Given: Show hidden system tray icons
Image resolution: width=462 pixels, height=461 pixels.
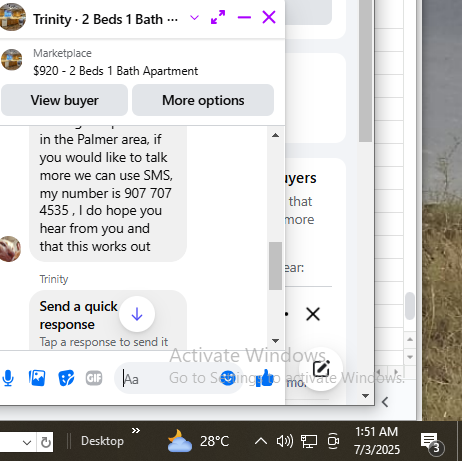Looking at the screenshot, I should [261, 441].
